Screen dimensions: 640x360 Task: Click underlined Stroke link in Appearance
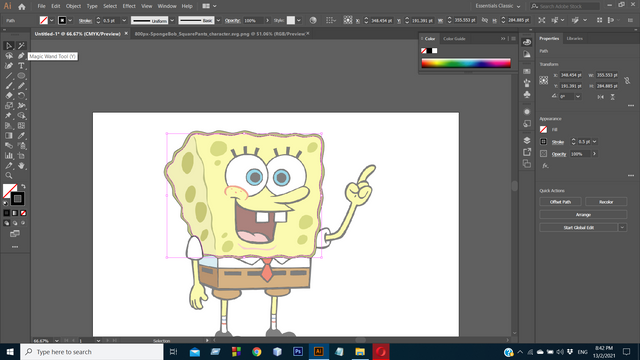[558, 142]
